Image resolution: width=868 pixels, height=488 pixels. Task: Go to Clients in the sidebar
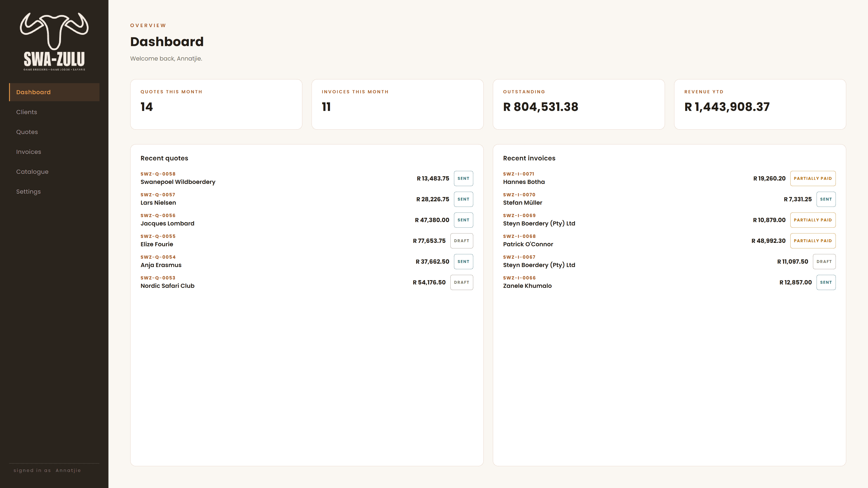point(54,112)
